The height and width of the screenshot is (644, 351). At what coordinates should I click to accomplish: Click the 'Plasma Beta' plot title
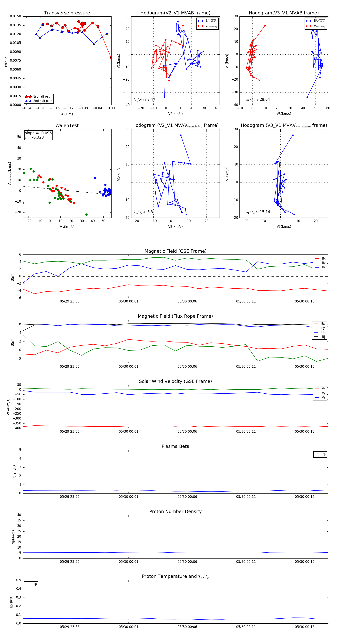click(x=175, y=446)
